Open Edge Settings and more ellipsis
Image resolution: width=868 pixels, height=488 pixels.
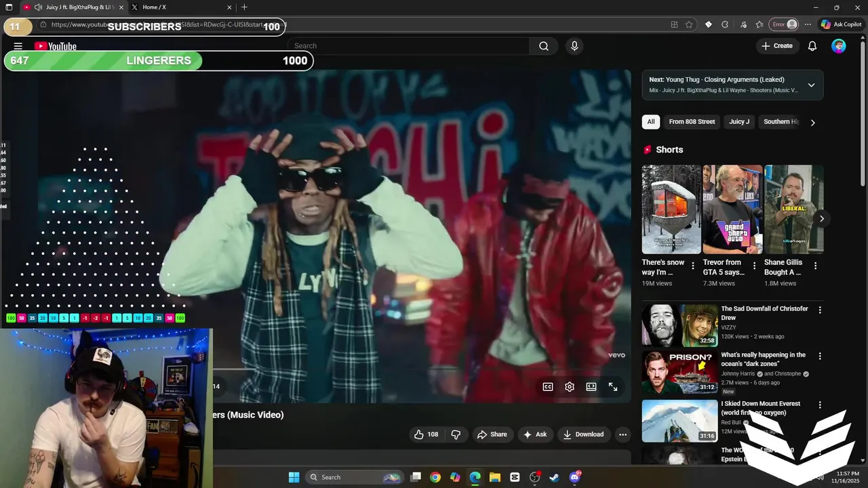click(x=808, y=24)
